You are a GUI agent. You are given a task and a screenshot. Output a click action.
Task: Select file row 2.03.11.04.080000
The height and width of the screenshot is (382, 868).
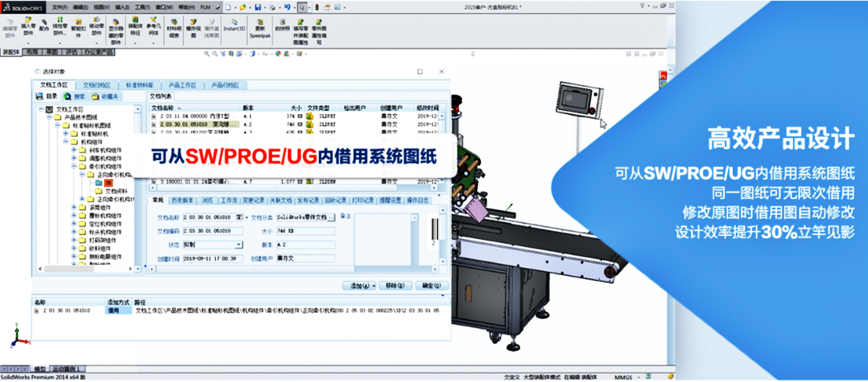(x=295, y=116)
